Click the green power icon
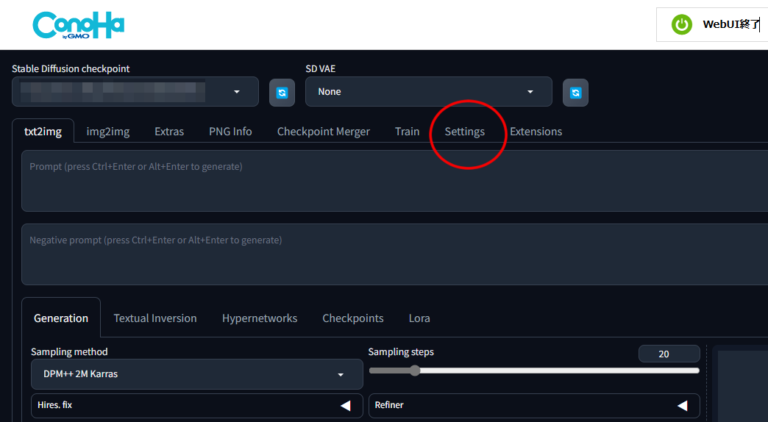The image size is (768, 422). [x=681, y=25]
